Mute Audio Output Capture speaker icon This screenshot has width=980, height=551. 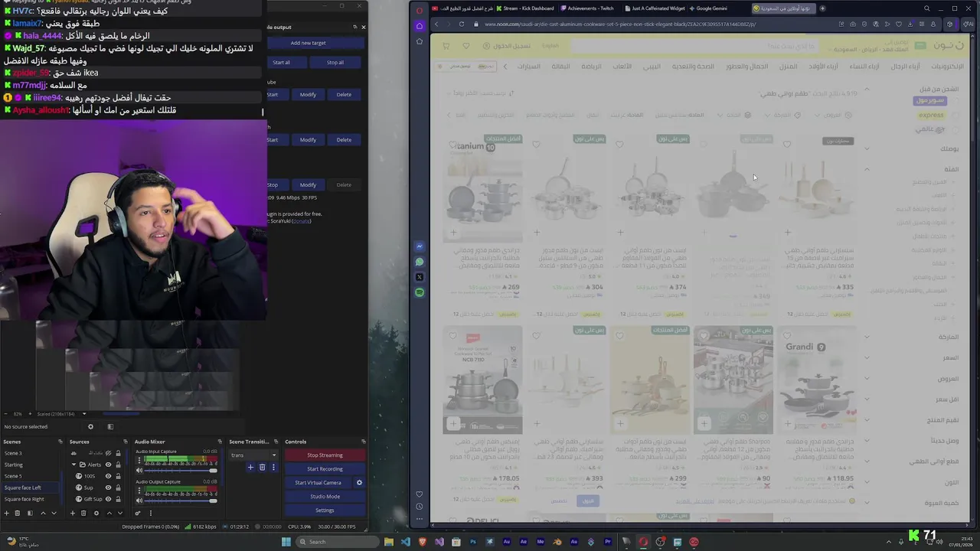pyautogui.click(x=139, y=500)
